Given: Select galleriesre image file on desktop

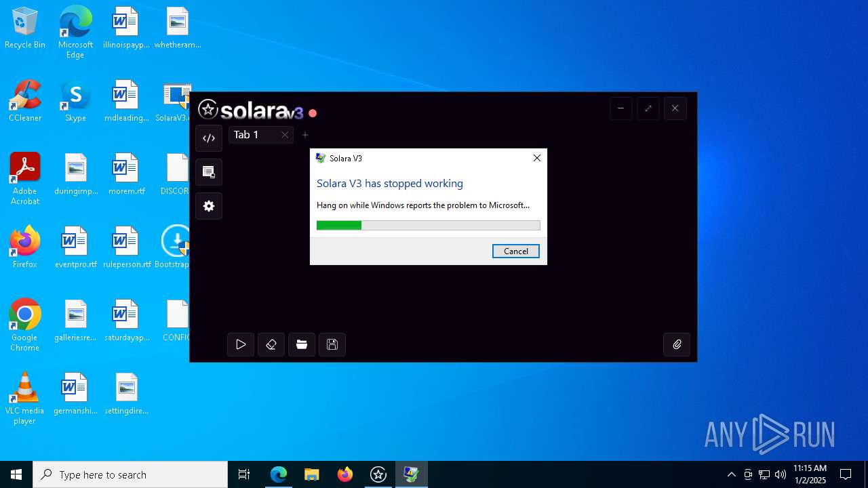Looking at the screenshot, I should [75, 321].
